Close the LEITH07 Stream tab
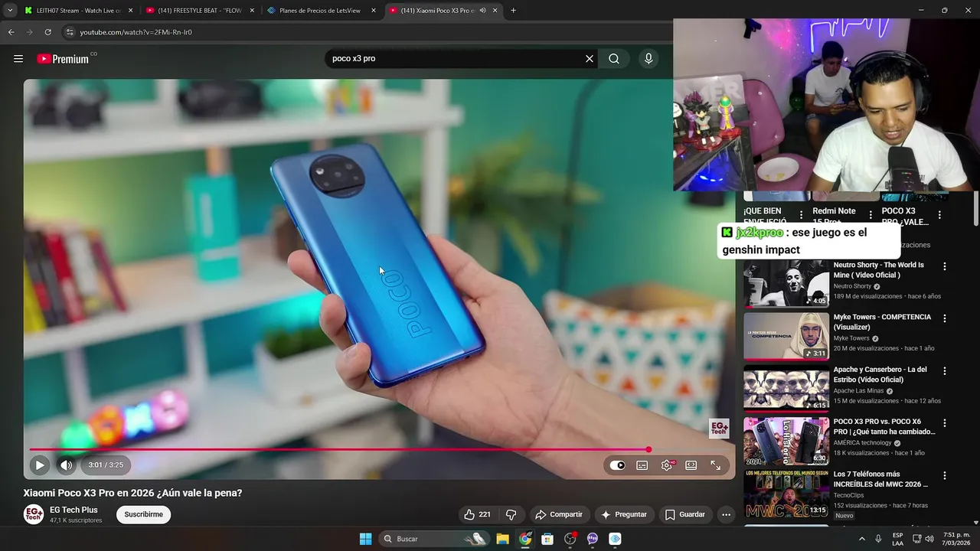Image resolution: width=980 pixels, height=551 pixels. coord(130,11)
